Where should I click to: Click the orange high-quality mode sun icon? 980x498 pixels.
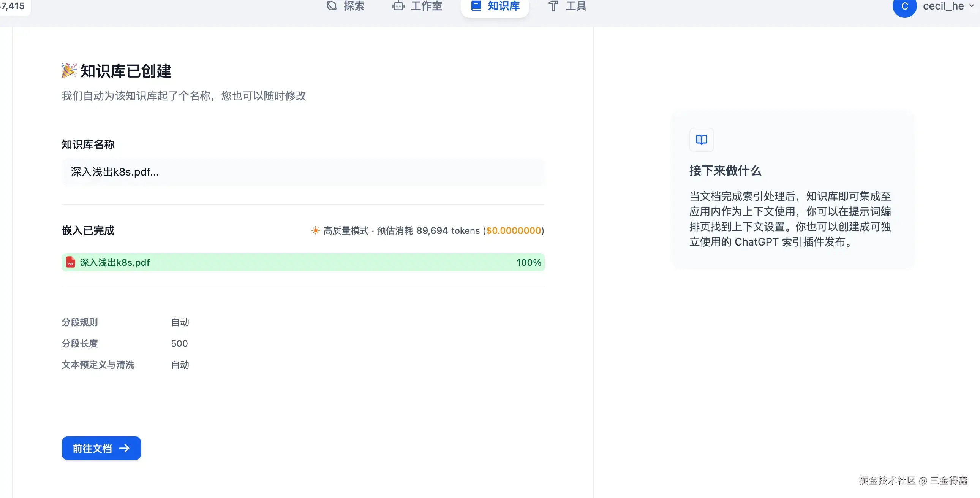pyautogui.click(x=315, y=230)
